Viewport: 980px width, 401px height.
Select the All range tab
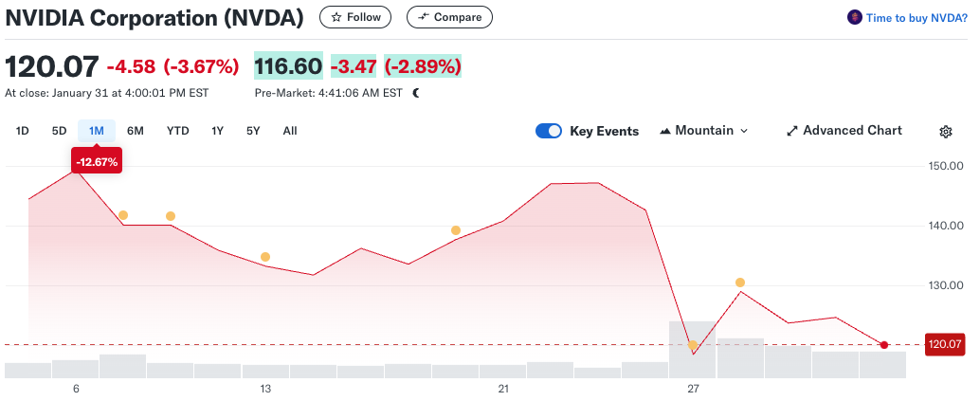[x=289, y=131]
